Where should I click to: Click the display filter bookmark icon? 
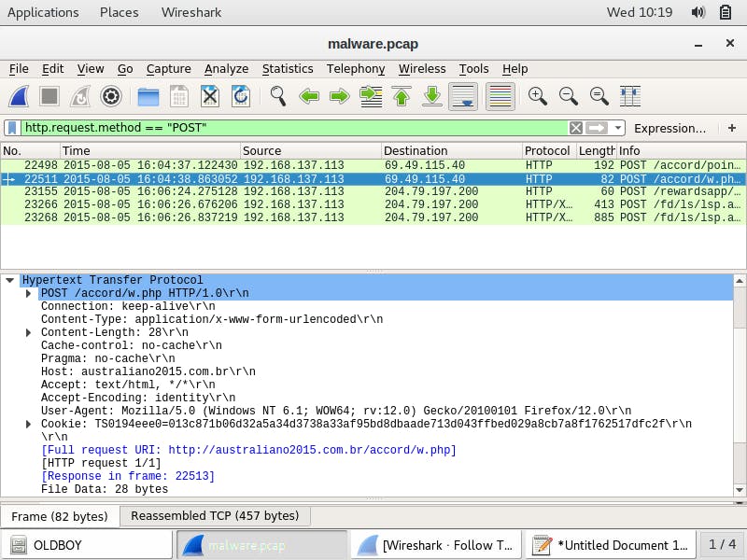[x=12, y=128]
